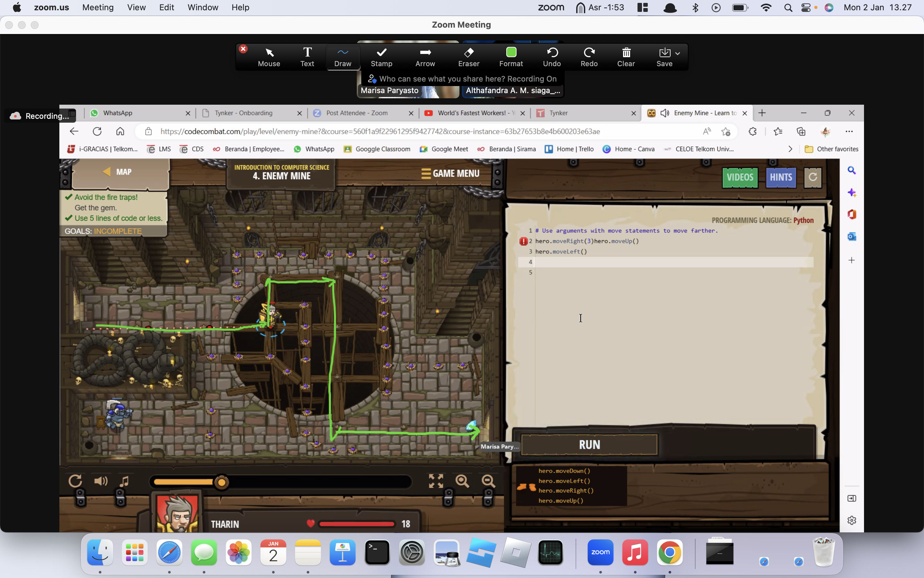Clear all annotations with trash icon
The width and height of the screenshot is (924, 578).
[626, 57]
